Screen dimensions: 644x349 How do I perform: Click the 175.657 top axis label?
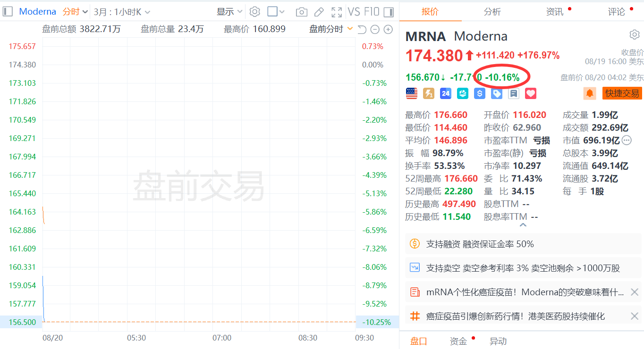pyautogui.click(x=22, y=46)
